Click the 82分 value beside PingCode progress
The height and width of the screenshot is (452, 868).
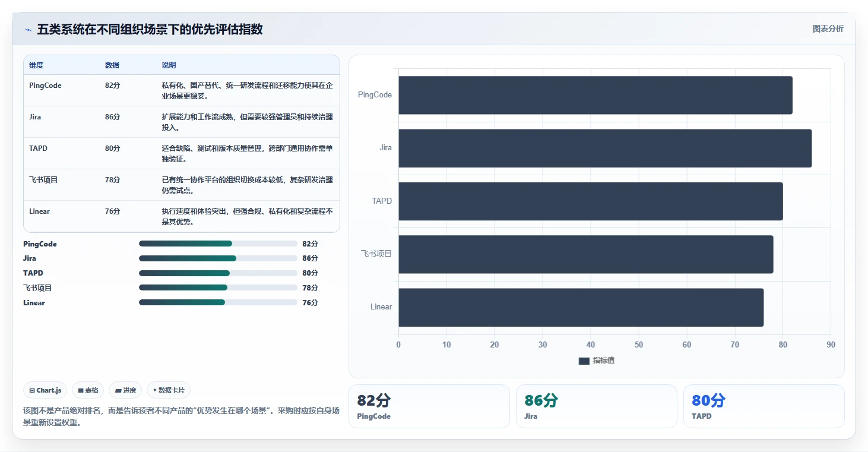[x=310, y=244]
